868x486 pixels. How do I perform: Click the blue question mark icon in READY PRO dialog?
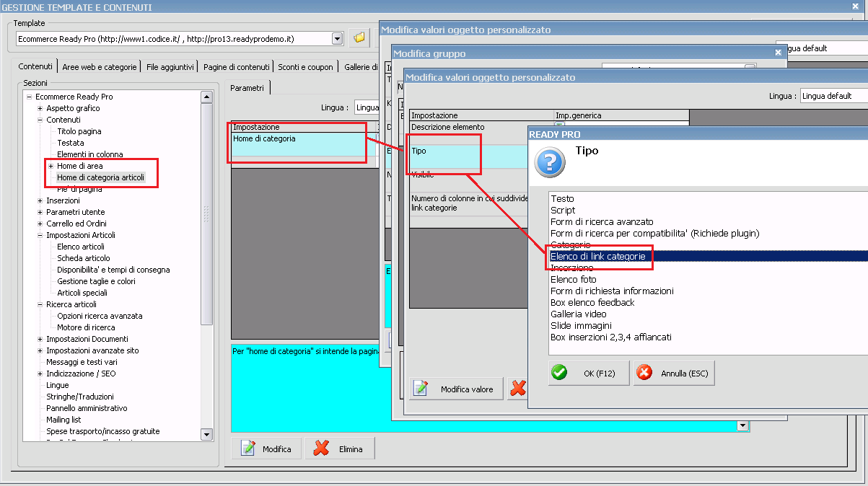(550, 162)
